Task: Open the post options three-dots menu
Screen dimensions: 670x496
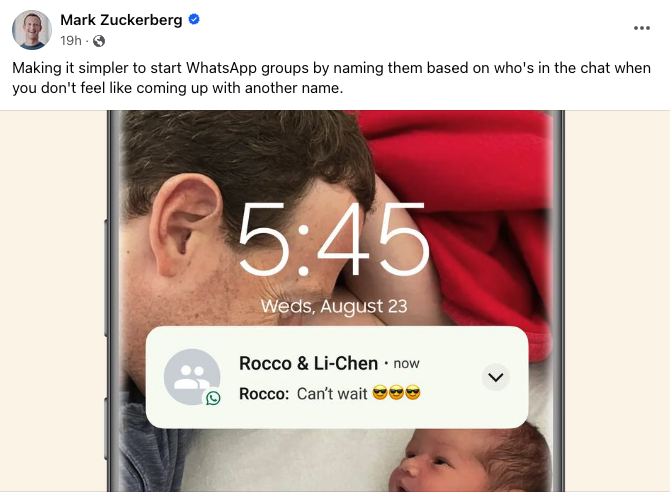Action: [x=642, y=28]
